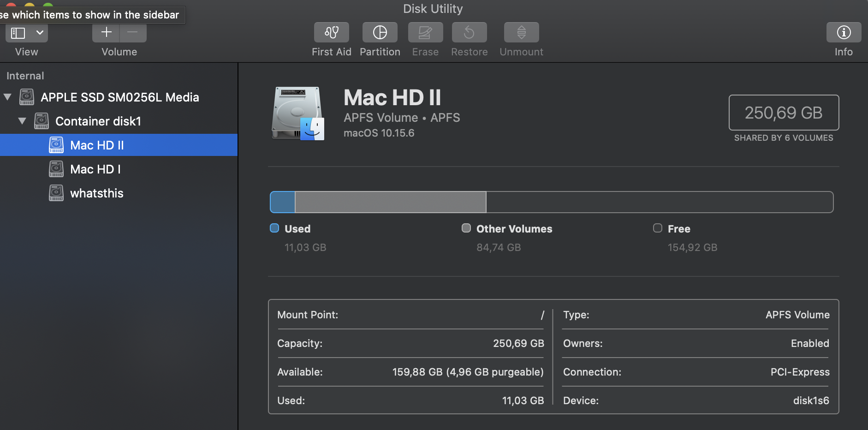This screenshot has height=430, width=868.
Task: Click the large Mac HD II disk image
Action: click(x=297, y=113)
